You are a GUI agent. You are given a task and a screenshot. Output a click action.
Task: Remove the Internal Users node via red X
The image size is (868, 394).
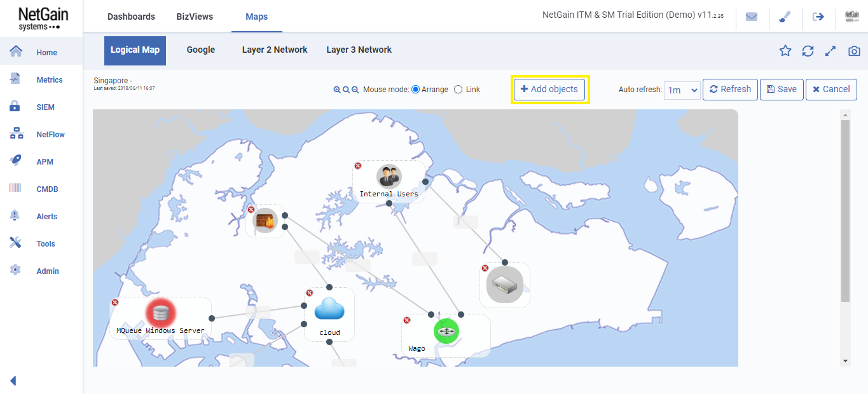click(358, 166)
